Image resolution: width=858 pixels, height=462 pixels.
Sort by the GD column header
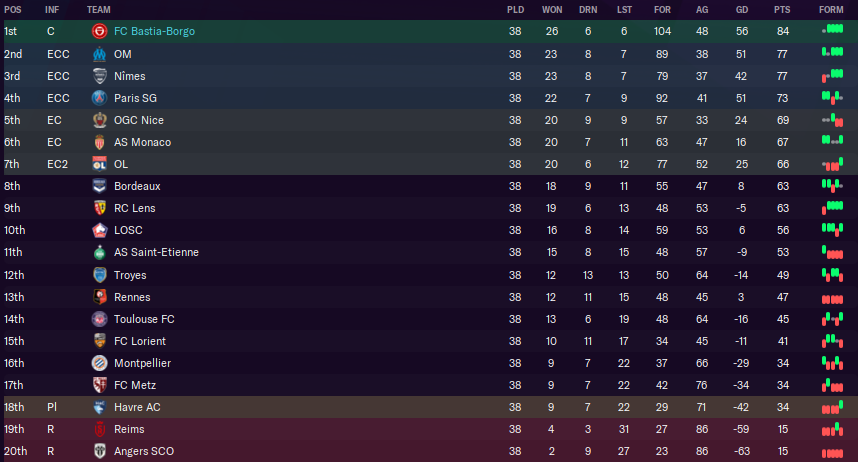(x=742, y=10)
